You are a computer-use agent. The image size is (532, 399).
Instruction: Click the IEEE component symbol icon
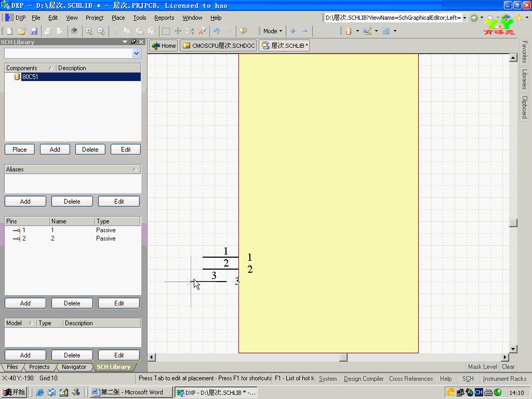(349, 31)
